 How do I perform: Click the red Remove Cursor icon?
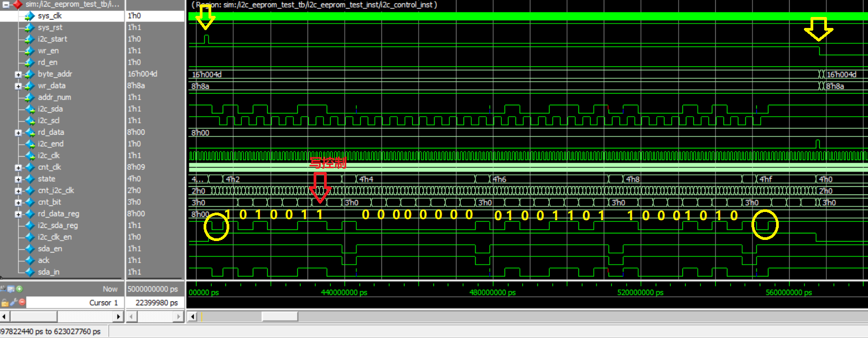(x=22, y=302)
